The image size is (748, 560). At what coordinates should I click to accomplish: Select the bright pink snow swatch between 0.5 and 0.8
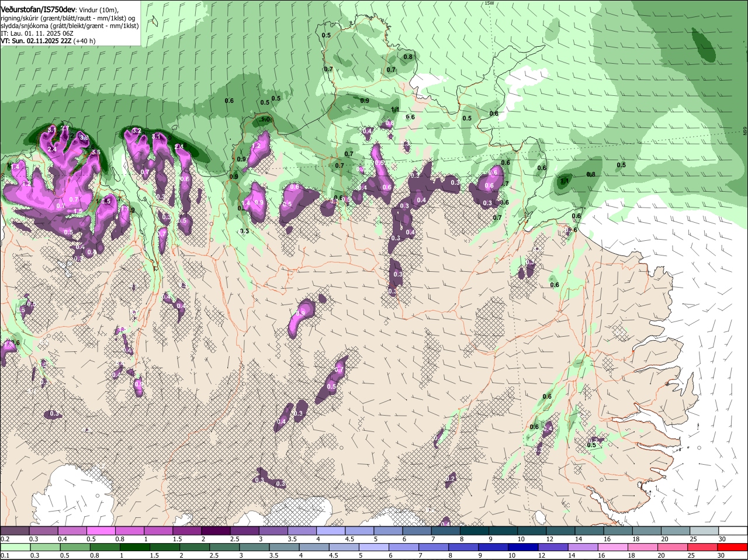[x=101, y=530]
